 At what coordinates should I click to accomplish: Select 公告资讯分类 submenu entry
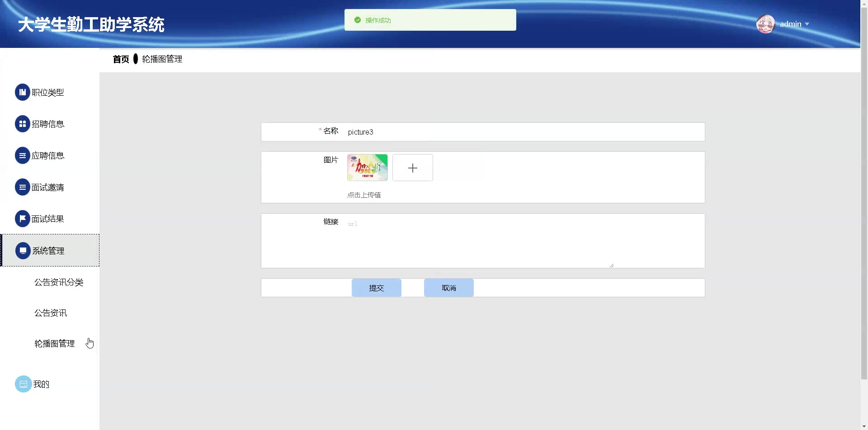[x=59, y=282]
